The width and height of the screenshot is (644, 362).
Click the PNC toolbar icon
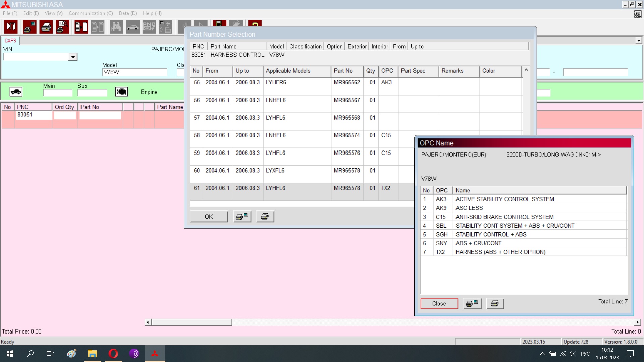[149, 27]
